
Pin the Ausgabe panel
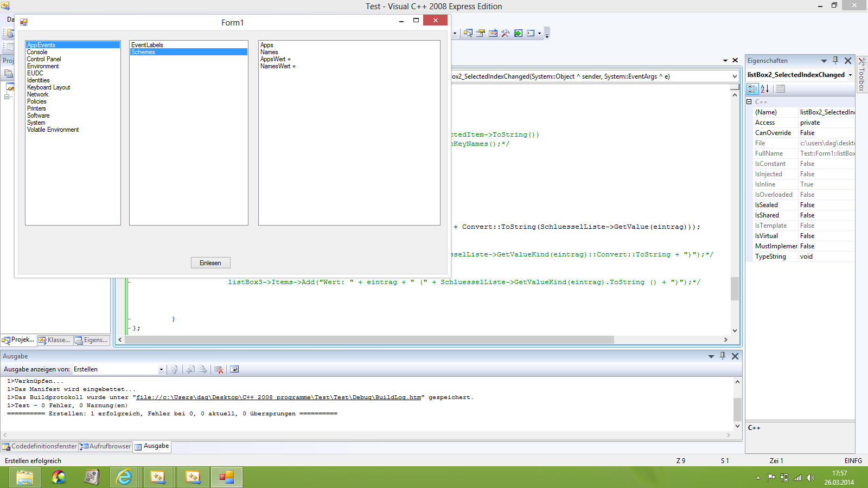coord(723,356)
